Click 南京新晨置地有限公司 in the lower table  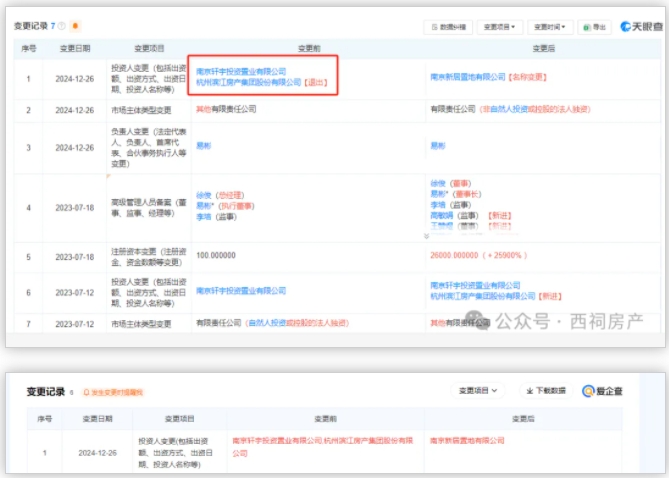468,439
